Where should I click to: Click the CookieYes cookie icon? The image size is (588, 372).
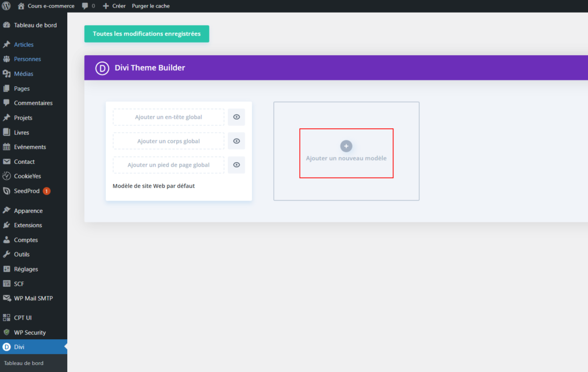pos(6,176)
